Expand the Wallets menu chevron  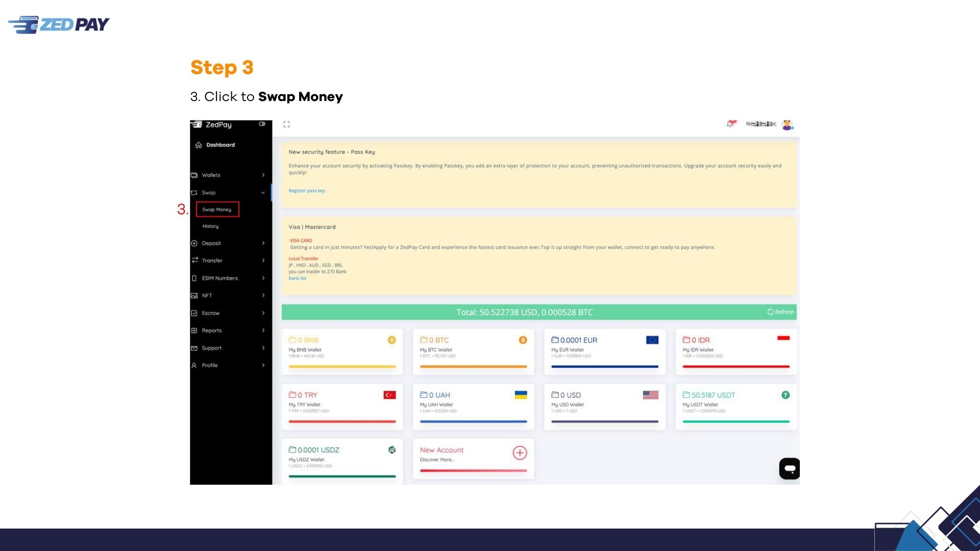(263, 175)
